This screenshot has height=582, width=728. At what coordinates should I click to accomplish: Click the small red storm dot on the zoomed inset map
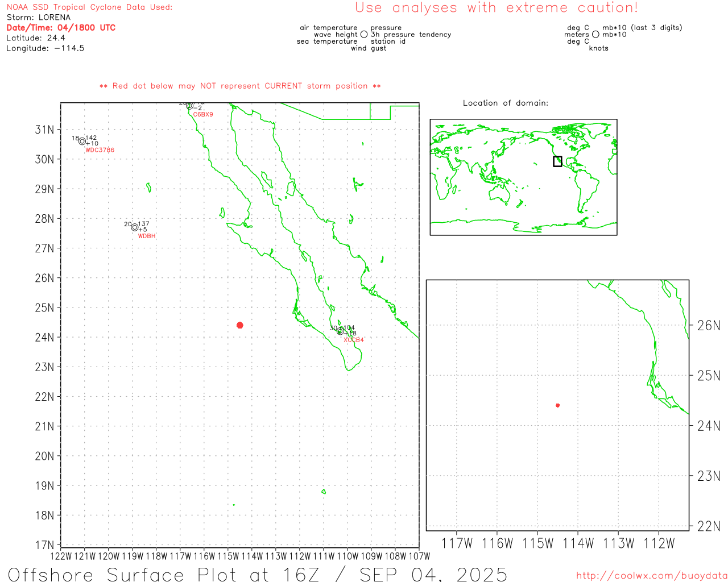(x=557, y=405)
